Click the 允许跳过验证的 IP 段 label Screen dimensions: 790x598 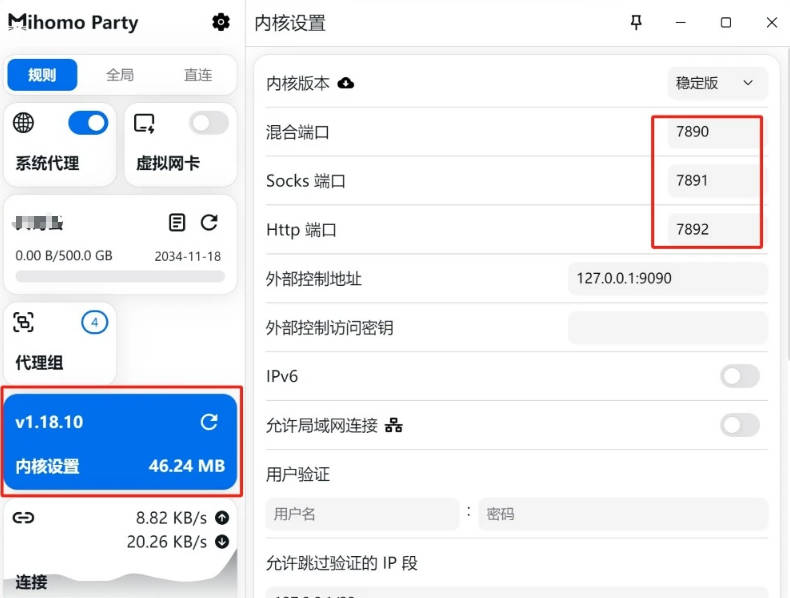coord(342,563)
